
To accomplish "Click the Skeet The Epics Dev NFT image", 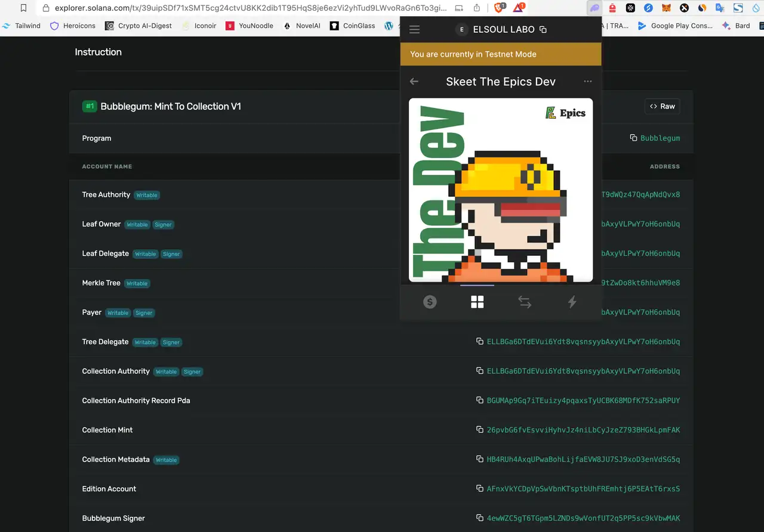I will [500, 190].
